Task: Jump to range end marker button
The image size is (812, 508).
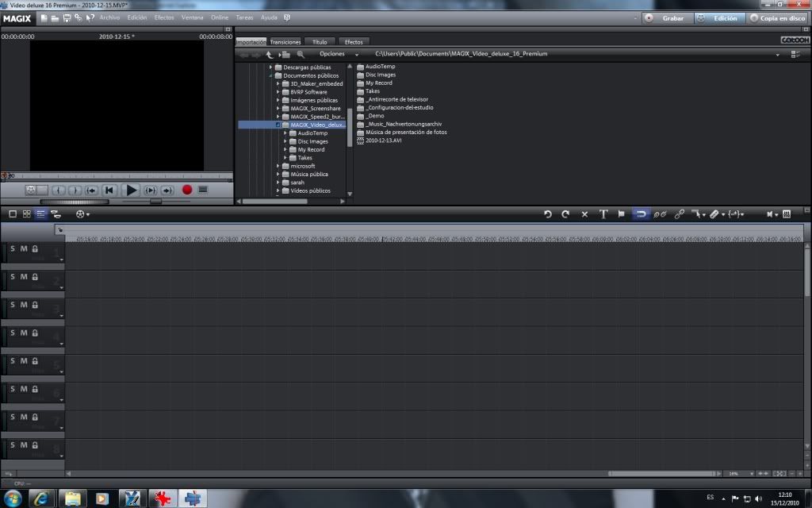Action: click(167, 190)
